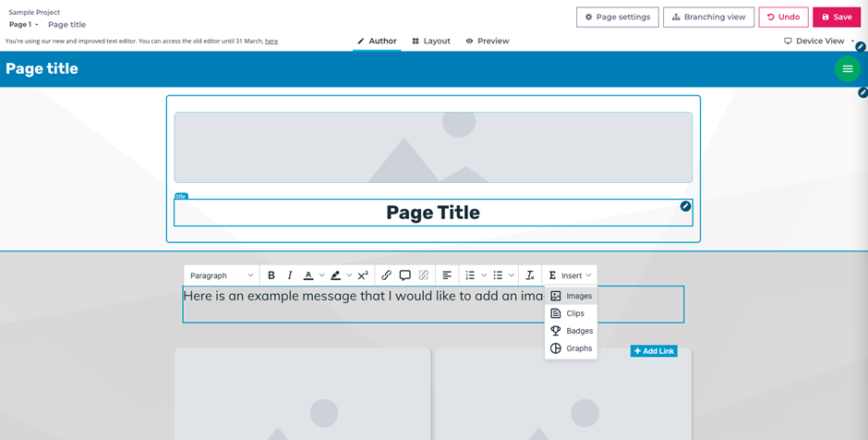
Task: Expand bulleted list style options
Action: pyautogui.click(x=512, y=275)
